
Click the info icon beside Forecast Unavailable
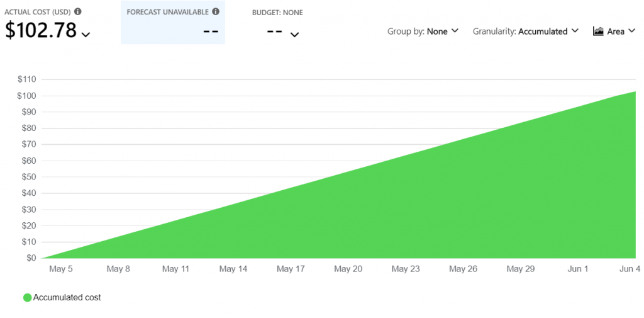point(216,12)
